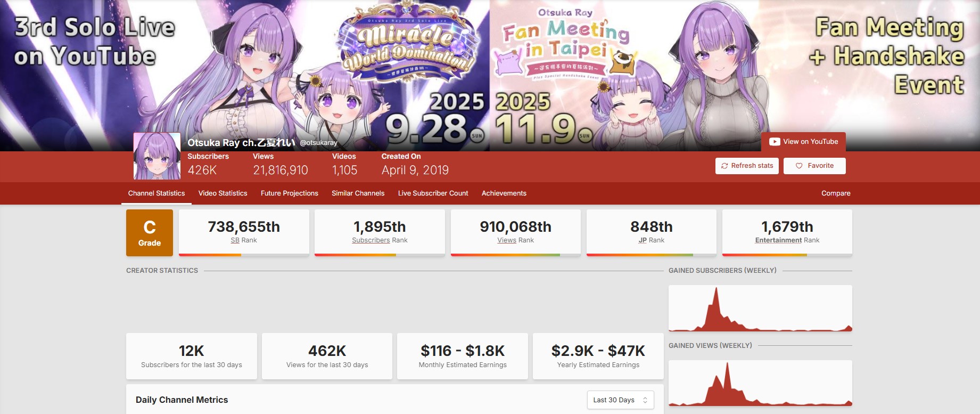Open the Video Statistics tab
This screenshot has width=980, height=414.
click(223, 193)
